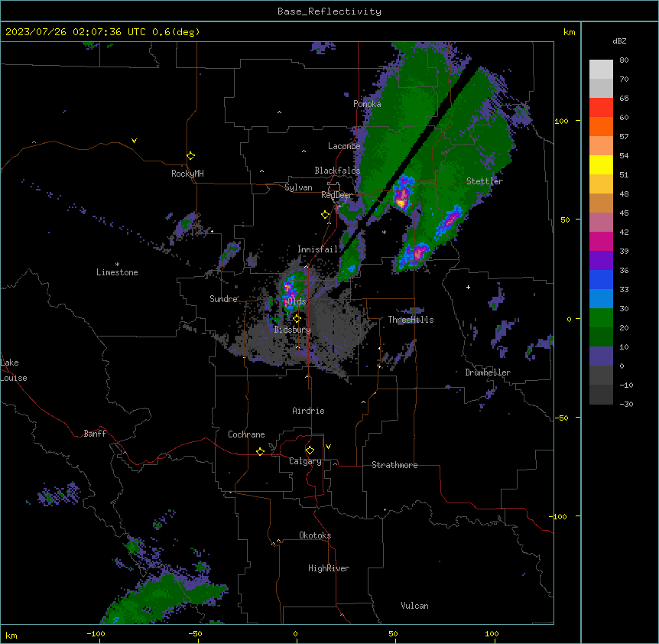The height and width of the screenshot is (644, 659).
Task: Click the white plus marker north of Drumheller
Action: point(468,287)
